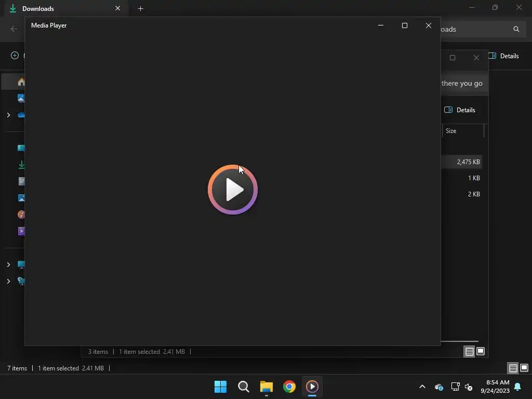Click the 'there you go' address field
The width and height of the screenshot is (532, 399).
[464, 84]
